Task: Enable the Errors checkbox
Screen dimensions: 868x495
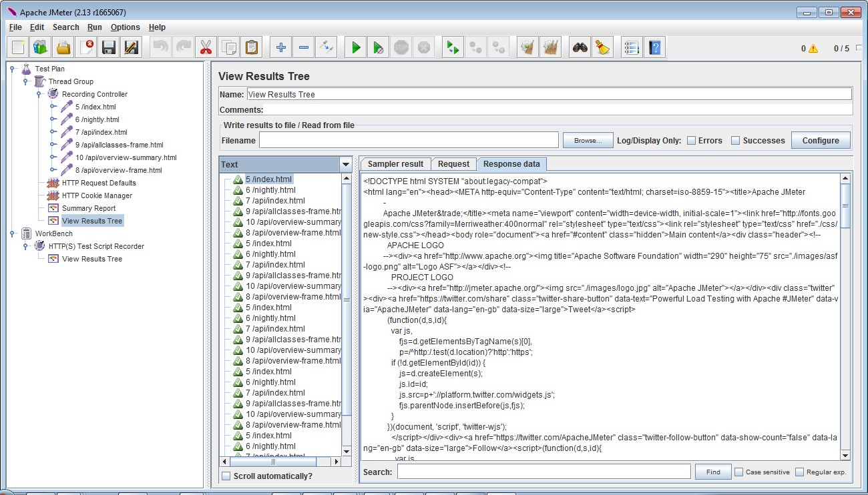Action: 692,140
